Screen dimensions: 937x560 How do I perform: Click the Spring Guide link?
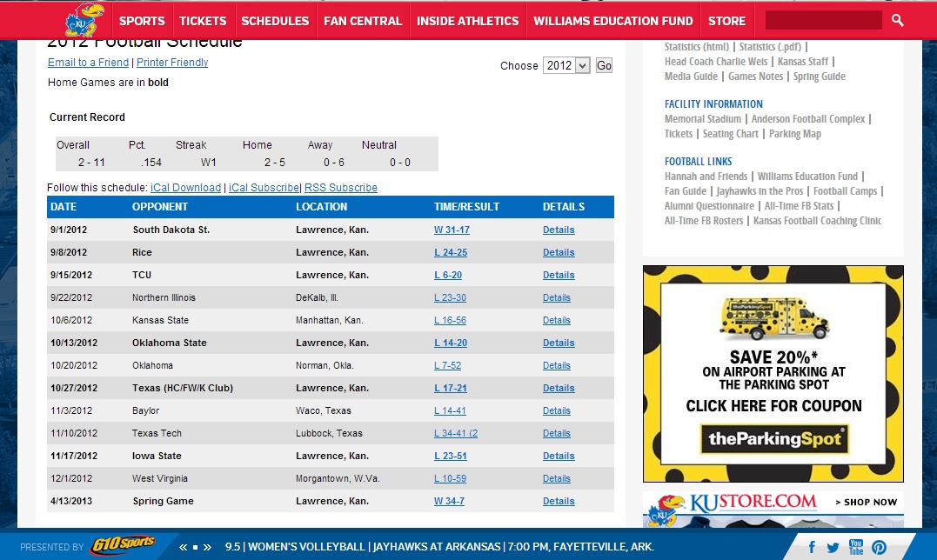pyautogui.click(x=820, y=77)
